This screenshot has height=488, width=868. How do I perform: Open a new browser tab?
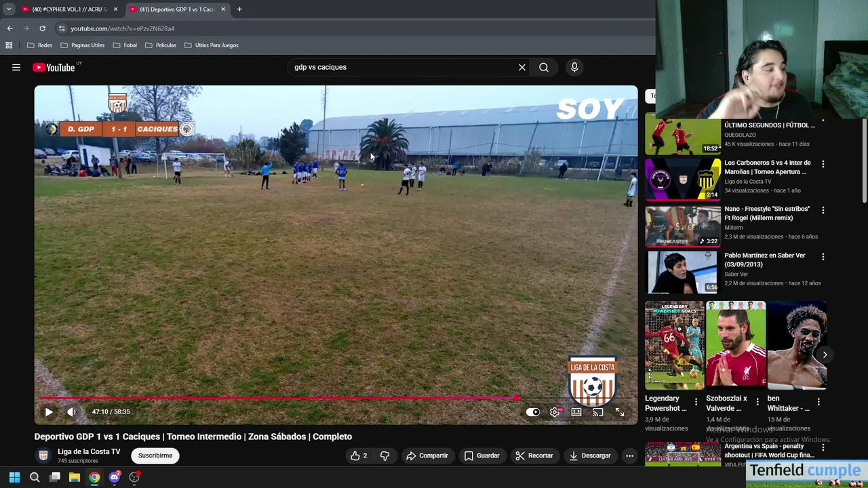coord(239,9)
